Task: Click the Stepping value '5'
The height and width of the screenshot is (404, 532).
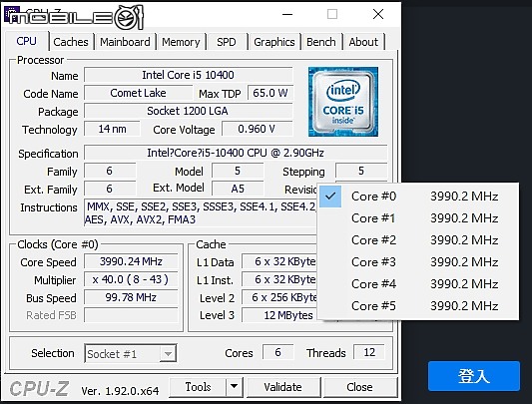Action: pos(361,171)
